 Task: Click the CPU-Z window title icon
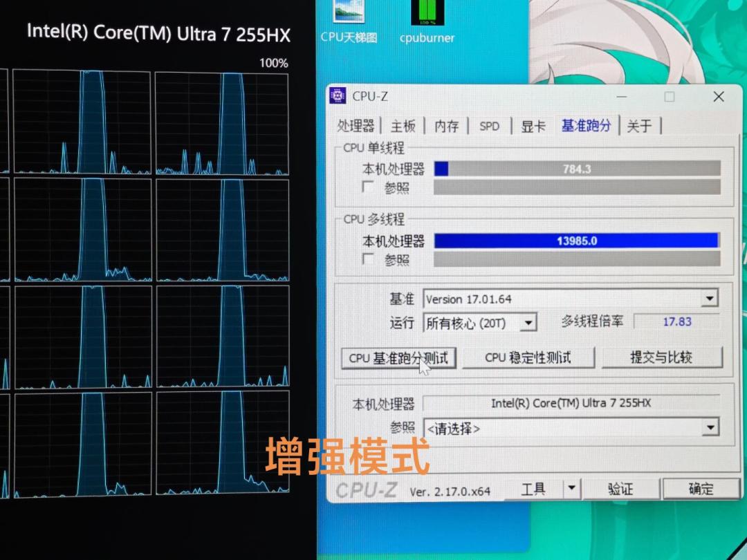click(338, 95)
